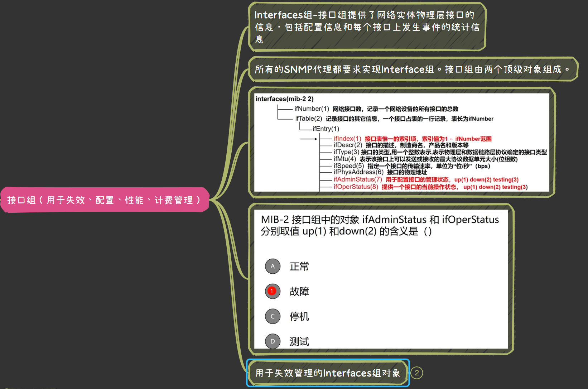Image resolution: width=588 pixels, height=389 pixels.
Task: Click the 'ifTable(2)' text
Action: [x=308, y=119]
